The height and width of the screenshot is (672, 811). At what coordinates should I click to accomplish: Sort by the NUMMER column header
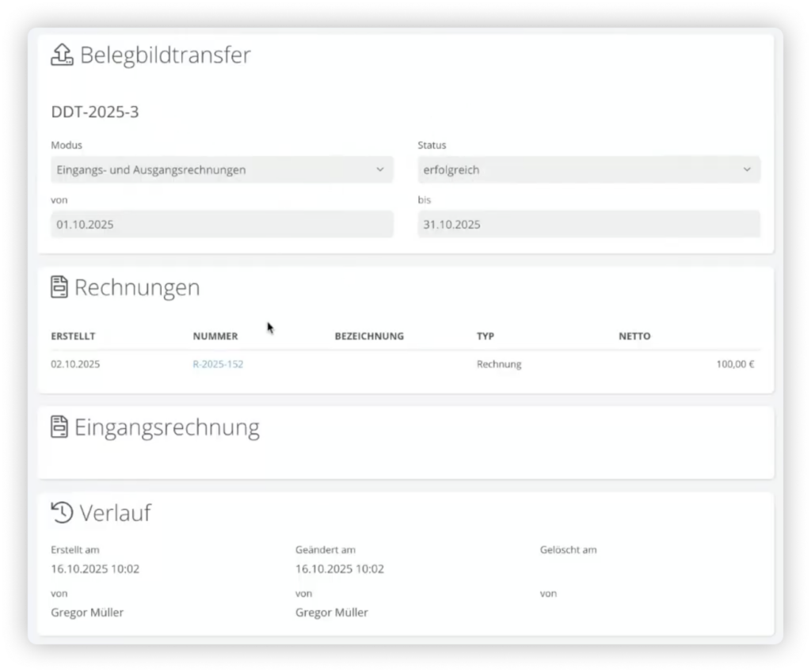(215, 336)
